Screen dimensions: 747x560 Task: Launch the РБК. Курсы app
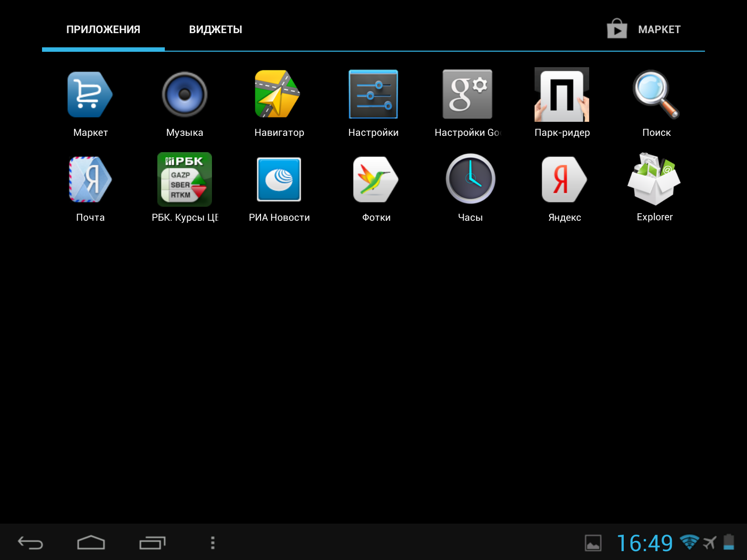click(x=184, y=179)
